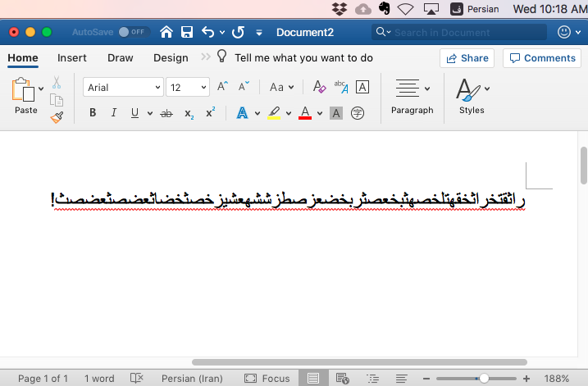Decrease font size with smaller A
Screen dimensions: 588x386
point(244,87)
